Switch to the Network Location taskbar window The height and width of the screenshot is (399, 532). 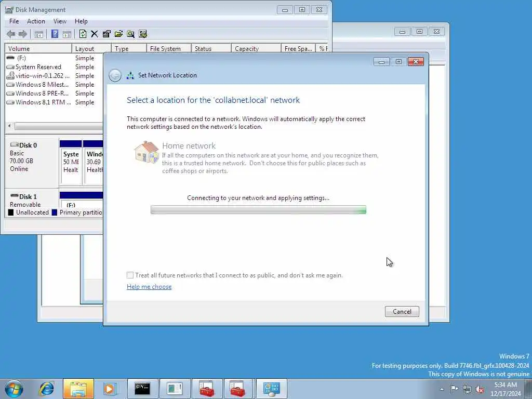271,389
